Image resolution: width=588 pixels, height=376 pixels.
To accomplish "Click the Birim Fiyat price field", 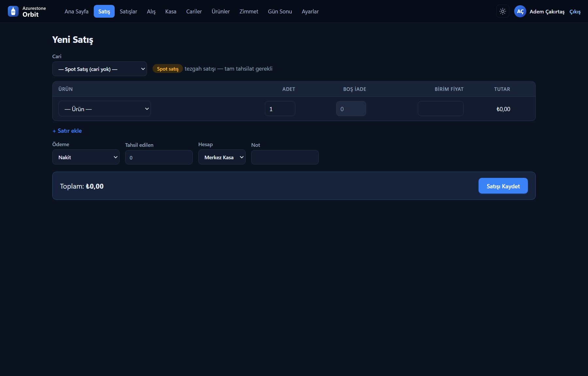I will pyautogui.click(x=441, y=109).
